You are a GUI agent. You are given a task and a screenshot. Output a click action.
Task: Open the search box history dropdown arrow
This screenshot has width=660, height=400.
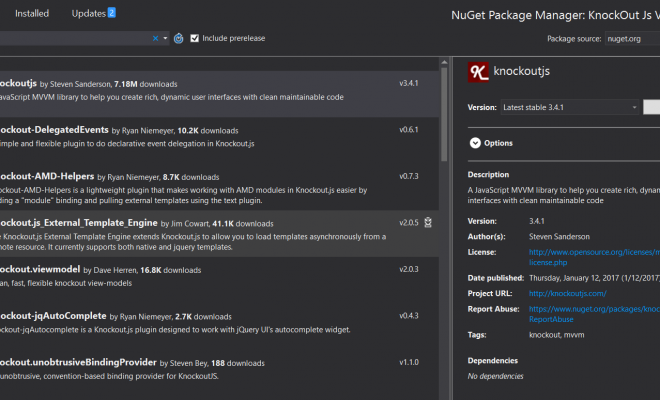pyautogui.click(x=165, y=38)
